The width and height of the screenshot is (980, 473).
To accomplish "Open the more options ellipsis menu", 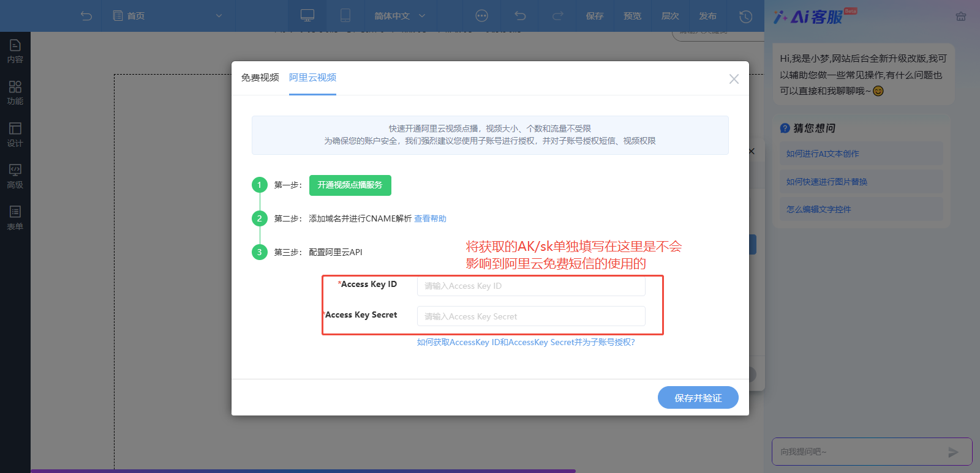I will [482, 16].
